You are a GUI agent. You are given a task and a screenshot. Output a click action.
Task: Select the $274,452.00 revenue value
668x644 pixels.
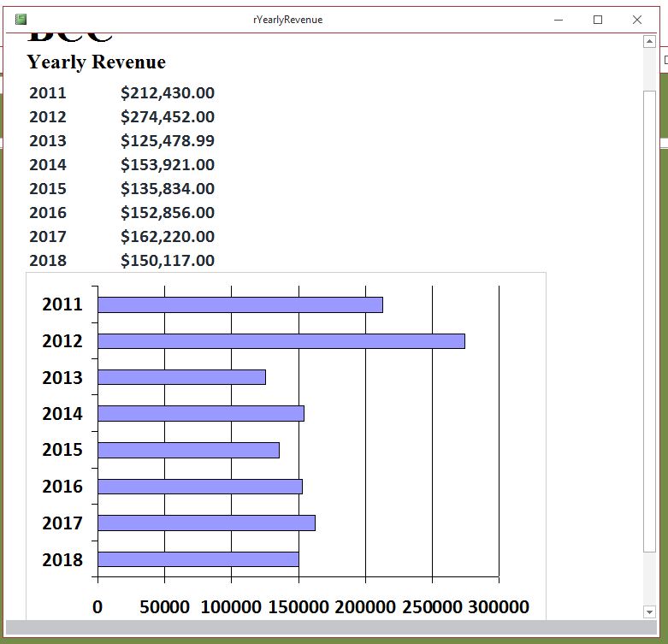pos(168,116)
